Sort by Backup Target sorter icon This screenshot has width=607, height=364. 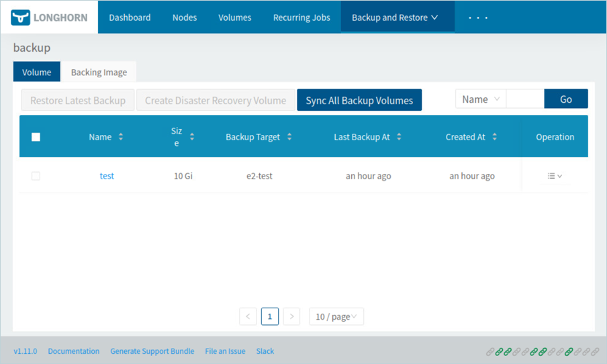pos(289,137)
